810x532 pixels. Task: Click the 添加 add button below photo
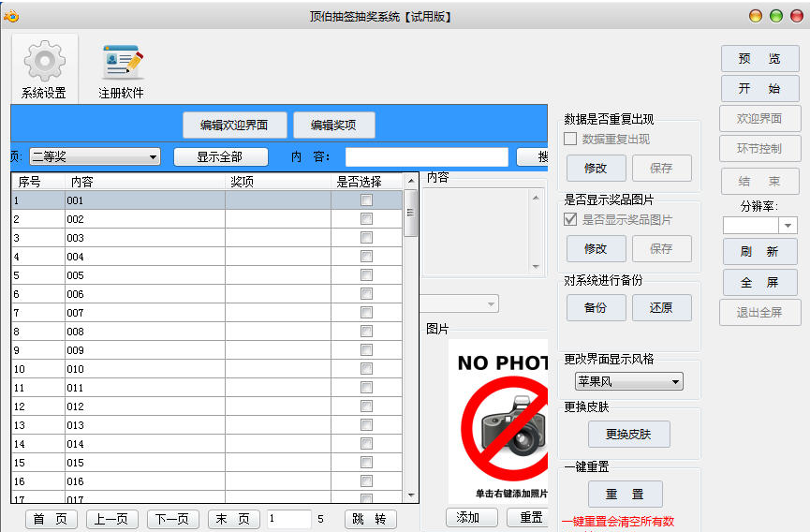coord(472,517)
